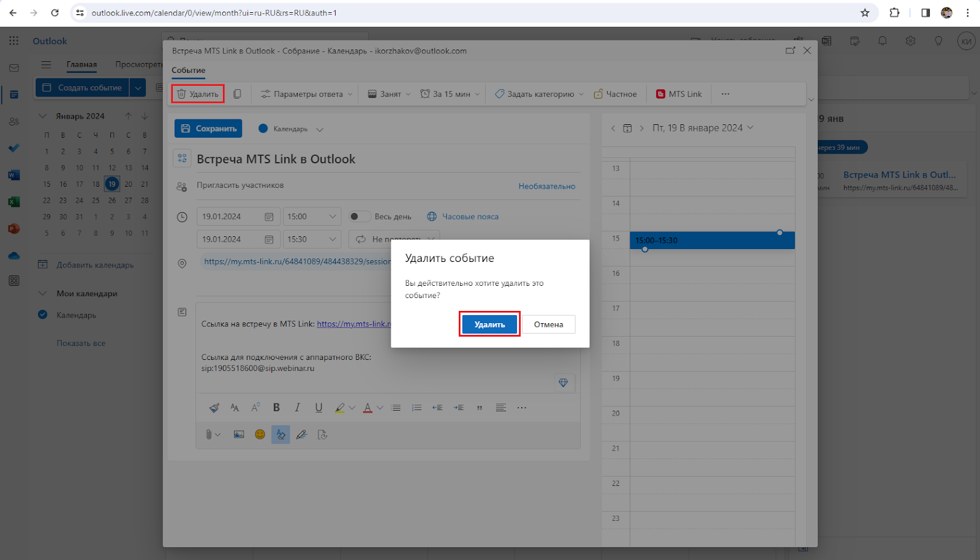This screenshot has width=980, height=560.
Task: Click the quote formatting icon
Action: click(480, 408)
